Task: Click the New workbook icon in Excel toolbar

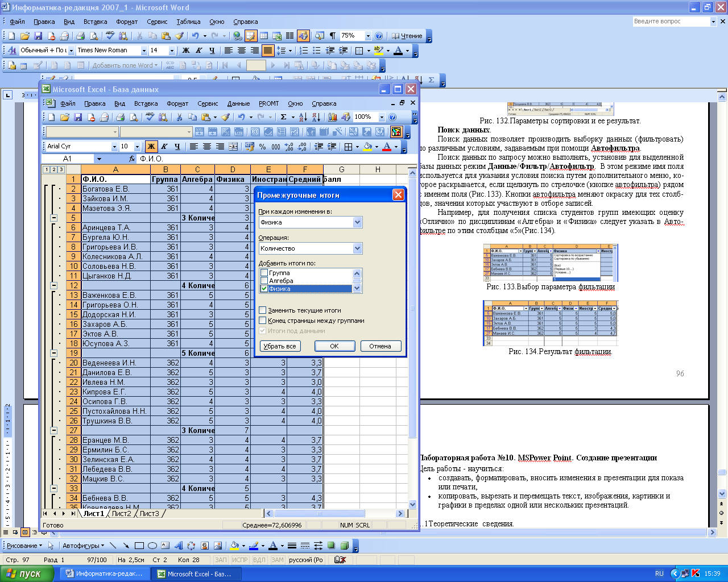Action: click(x=51, y=117)
